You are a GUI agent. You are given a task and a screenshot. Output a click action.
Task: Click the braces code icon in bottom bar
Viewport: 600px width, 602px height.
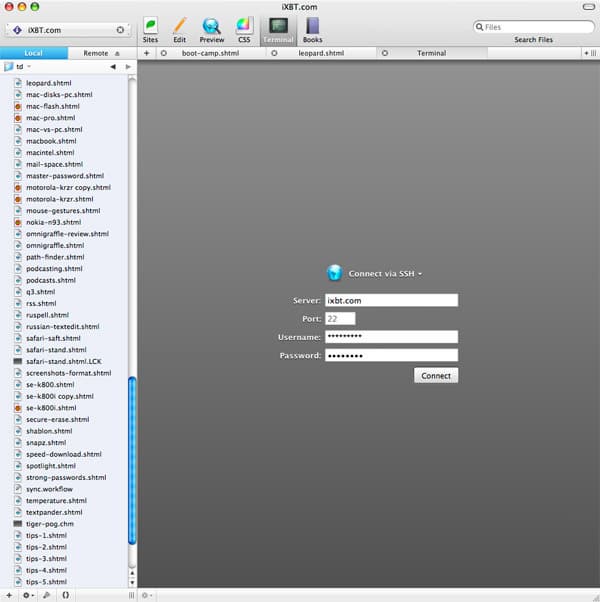pos(66,595)
